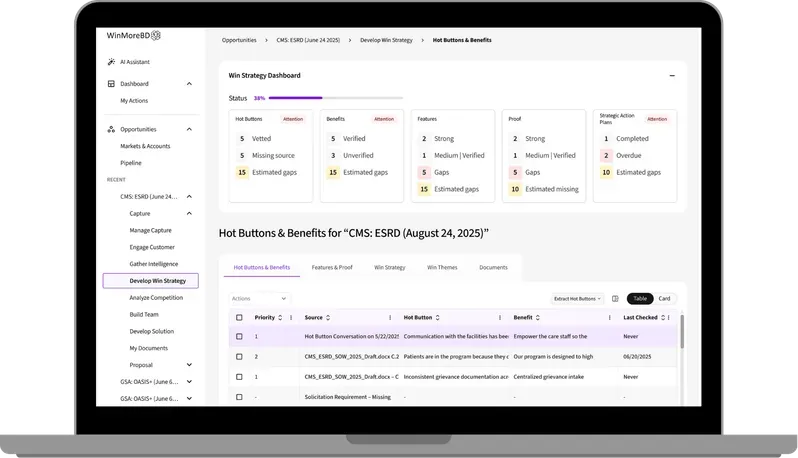Switch to Card view toggle
Screen dimensions: 798x458
664,299
